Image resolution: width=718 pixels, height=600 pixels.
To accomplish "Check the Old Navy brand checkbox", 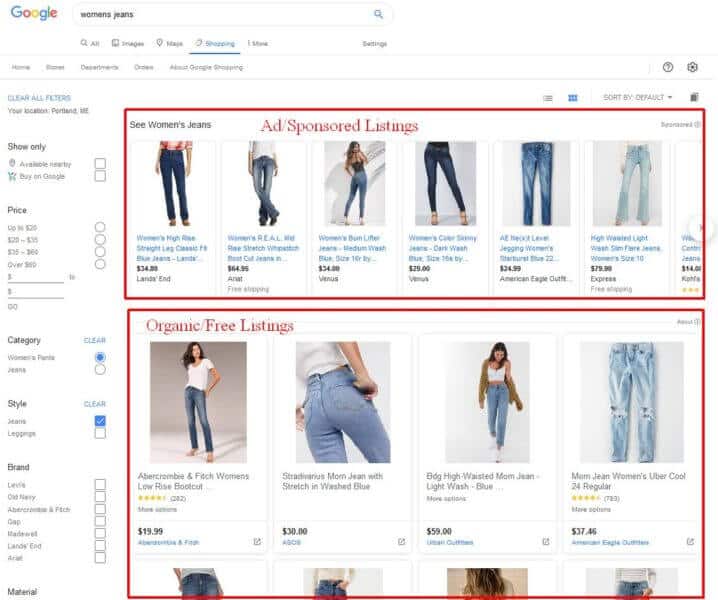I will pyautogui.click(x=100, y=496).
